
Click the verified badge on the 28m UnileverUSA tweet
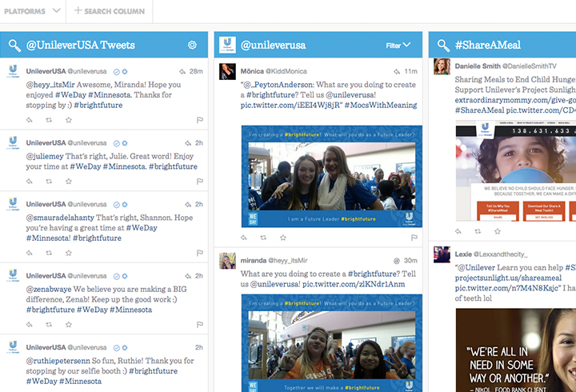coord(117,72)
